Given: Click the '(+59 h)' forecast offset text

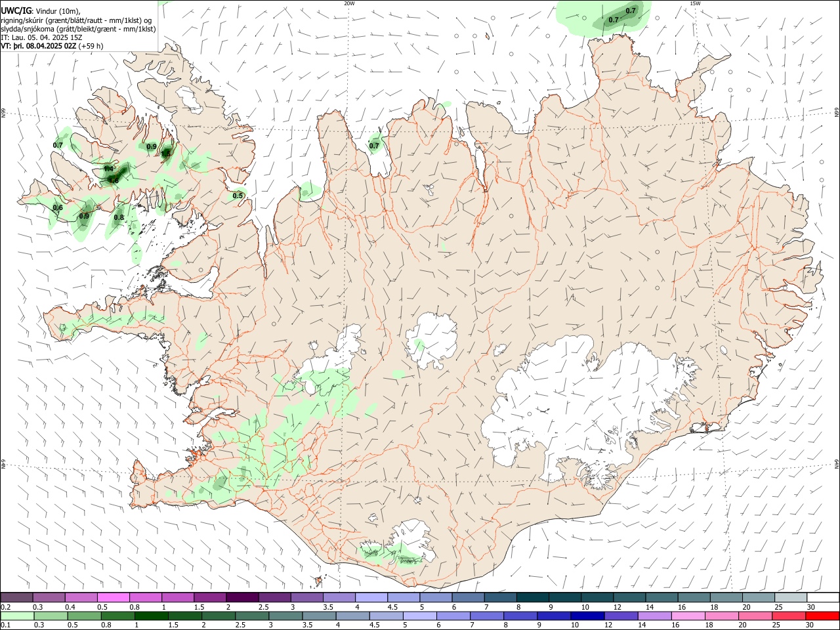Looking at the screenshot, I should click(91, 46).
